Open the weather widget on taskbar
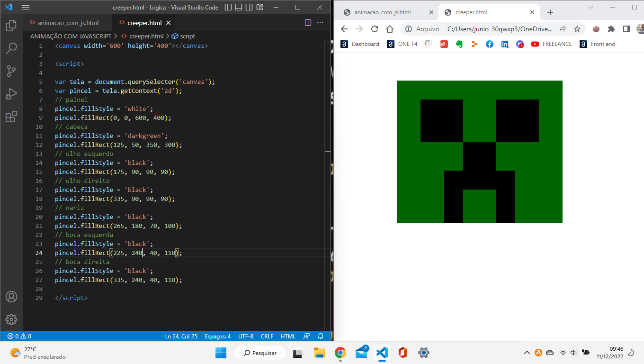 click(38, 353)
